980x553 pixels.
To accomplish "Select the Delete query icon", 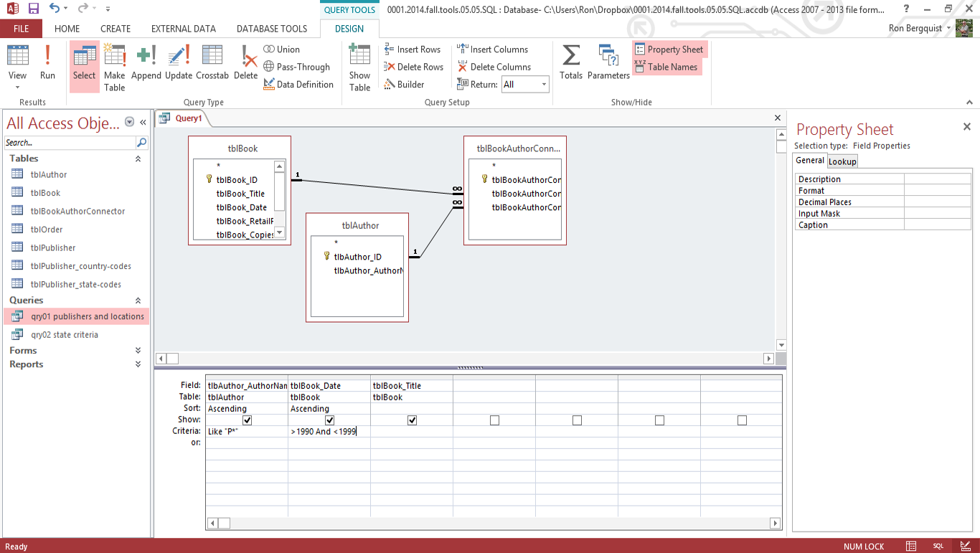I will pos(245,62).
